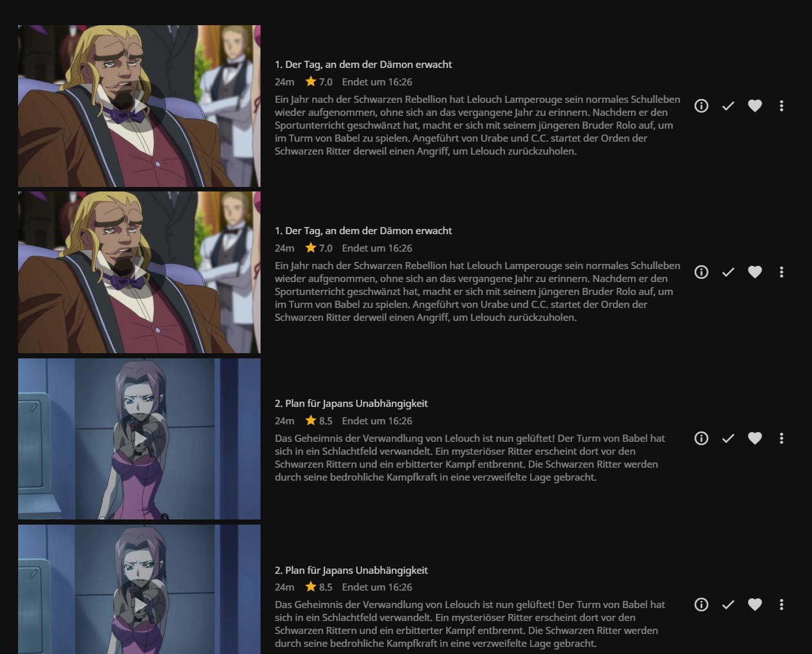Viewport: 812px width, 654px height.
Task: Mark first episode 1 entry as played
Action: coord(728,105)
